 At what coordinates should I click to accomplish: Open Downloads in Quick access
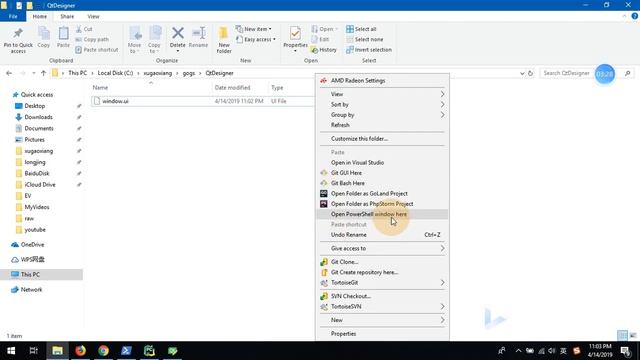click(x=38, y=117)
